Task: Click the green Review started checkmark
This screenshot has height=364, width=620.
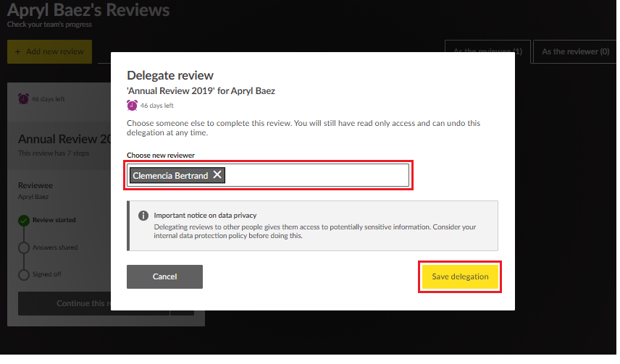Action: click(24, 220)
